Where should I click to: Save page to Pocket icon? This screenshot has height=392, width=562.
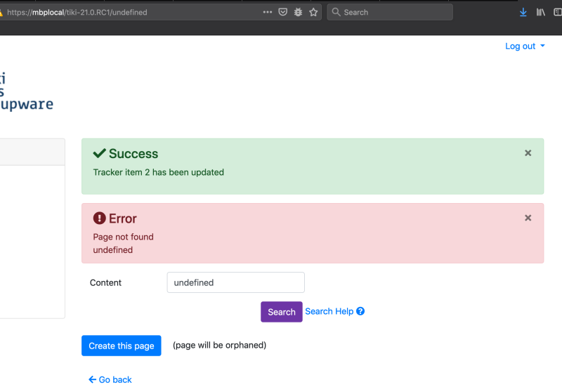click(x=283, y=12)
